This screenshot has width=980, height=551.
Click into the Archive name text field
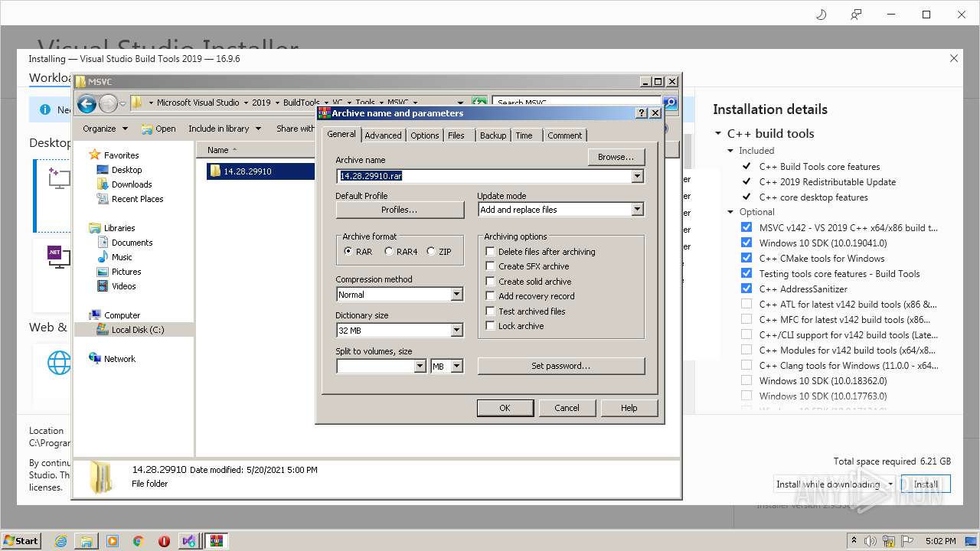tap(485, 176)
